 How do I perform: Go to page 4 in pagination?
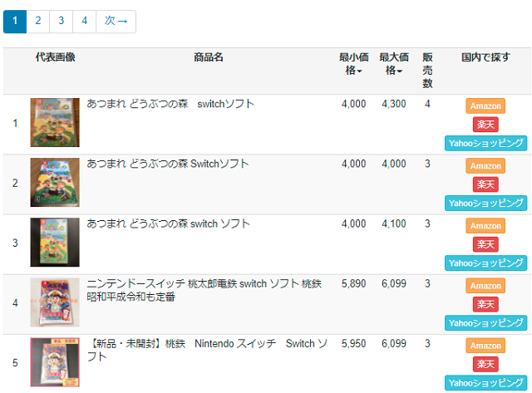(x=85, y=22)
